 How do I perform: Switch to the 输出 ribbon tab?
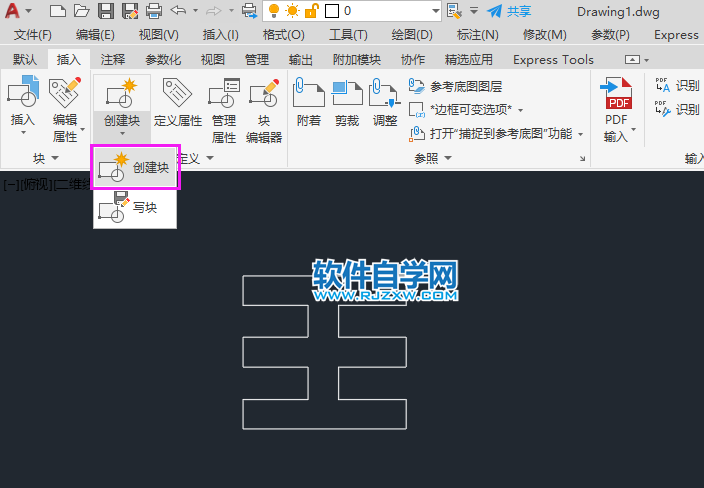[x=300, y=59]
